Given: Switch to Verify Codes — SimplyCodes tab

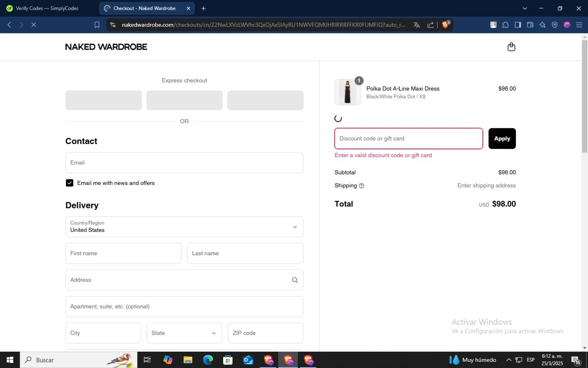Looking at the screenshot, I should (x=48, y=8).
